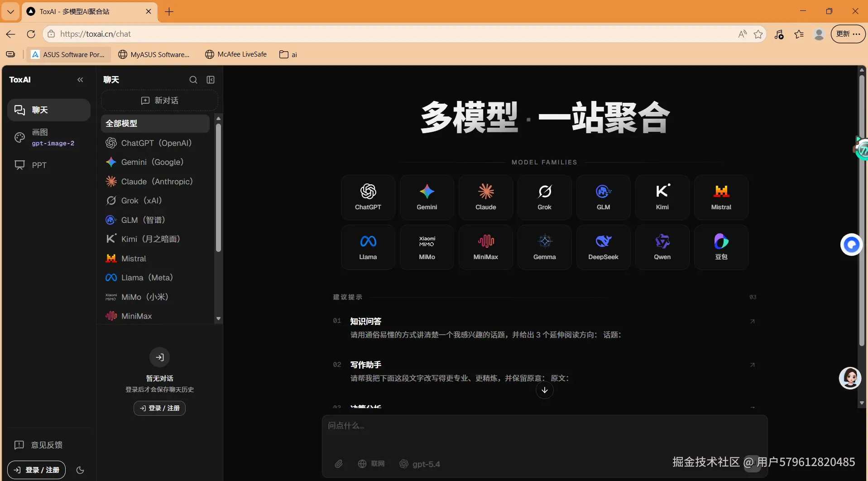Screen dimensions: 868x481
Task: Open the ASUS Software Portal bookmark
Action: tap(68, 54)
